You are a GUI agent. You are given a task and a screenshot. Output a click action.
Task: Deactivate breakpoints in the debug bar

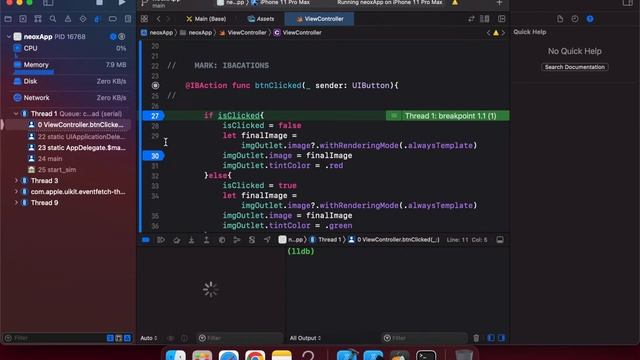pos(146,240)
